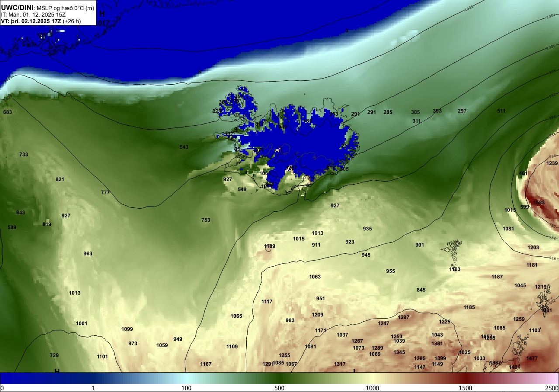Click the map value 729

click(54, 355)
